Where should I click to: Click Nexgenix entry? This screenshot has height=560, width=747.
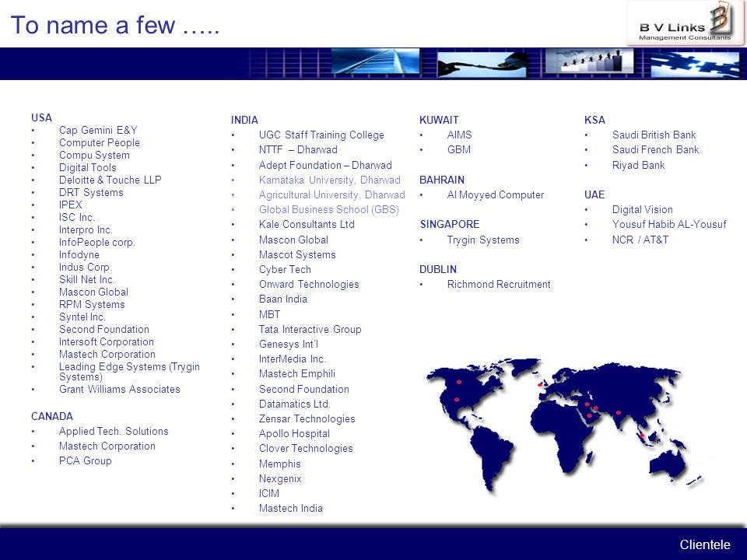coord(280,478)
